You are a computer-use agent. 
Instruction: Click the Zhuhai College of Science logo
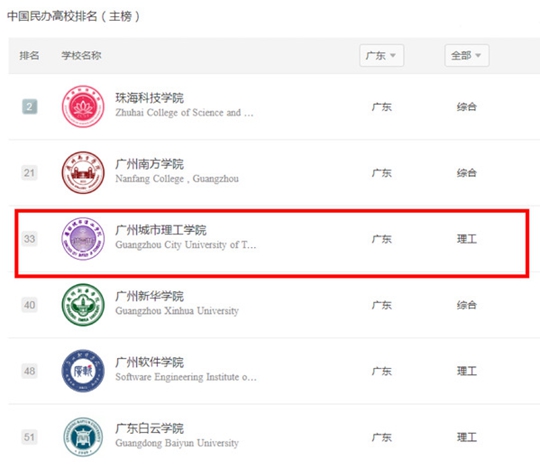tap(83, 106)
